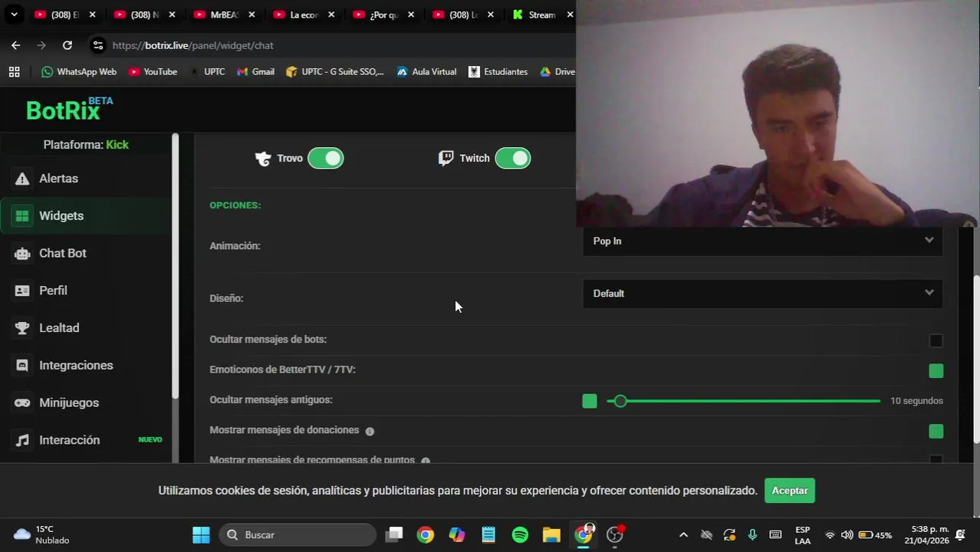Image resolution: width=980 pixels, height=552 pixels.
Task: Open OBS Studio from the taskbar
Action: pyautogui.click(x=615, y=534)
